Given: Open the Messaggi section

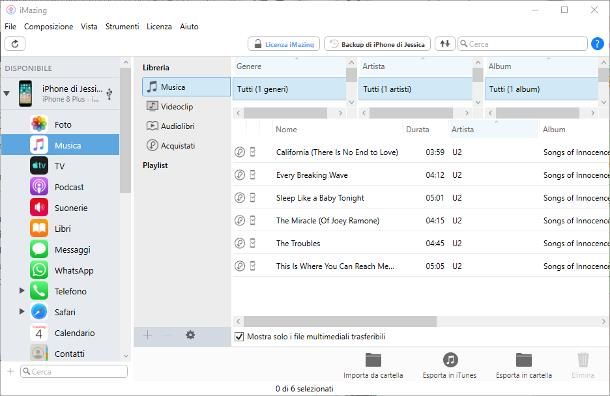Looking at the screenshot, I should click(60, 249).
